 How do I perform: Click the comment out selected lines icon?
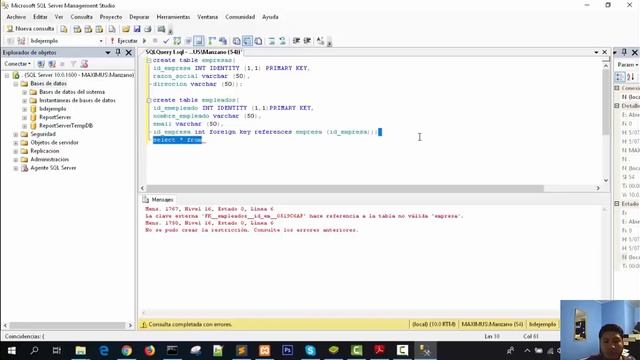271,41
